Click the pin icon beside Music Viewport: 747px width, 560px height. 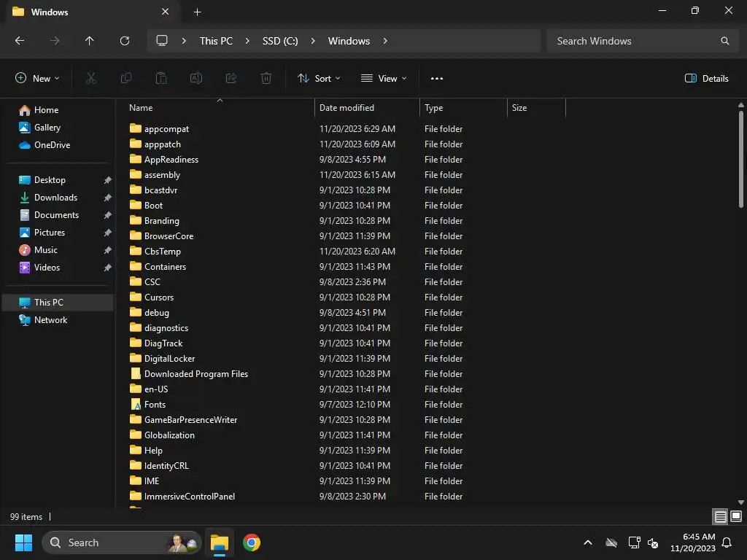coord(108,250)
